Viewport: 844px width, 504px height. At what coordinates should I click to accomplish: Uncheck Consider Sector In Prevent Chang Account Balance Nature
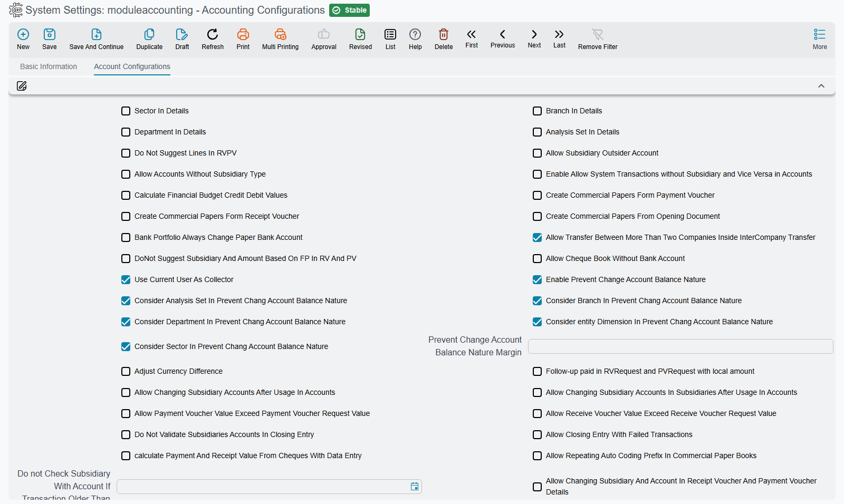pyautogui.click(x=126, y=346)
